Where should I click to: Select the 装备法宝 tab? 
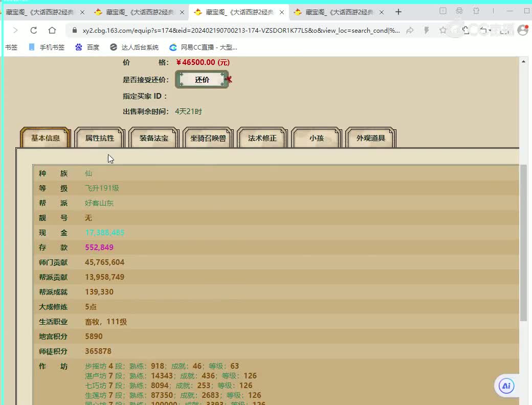(153, 138)
